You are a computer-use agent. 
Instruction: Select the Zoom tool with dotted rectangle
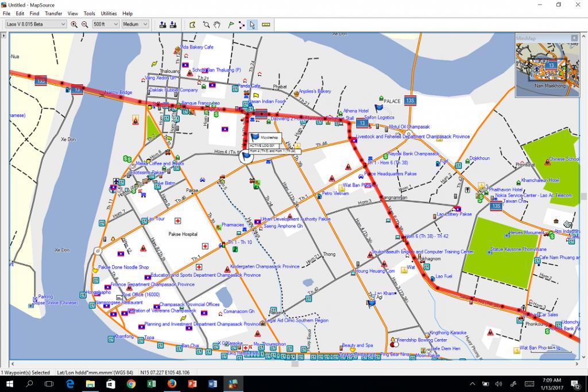click(206, 24)
